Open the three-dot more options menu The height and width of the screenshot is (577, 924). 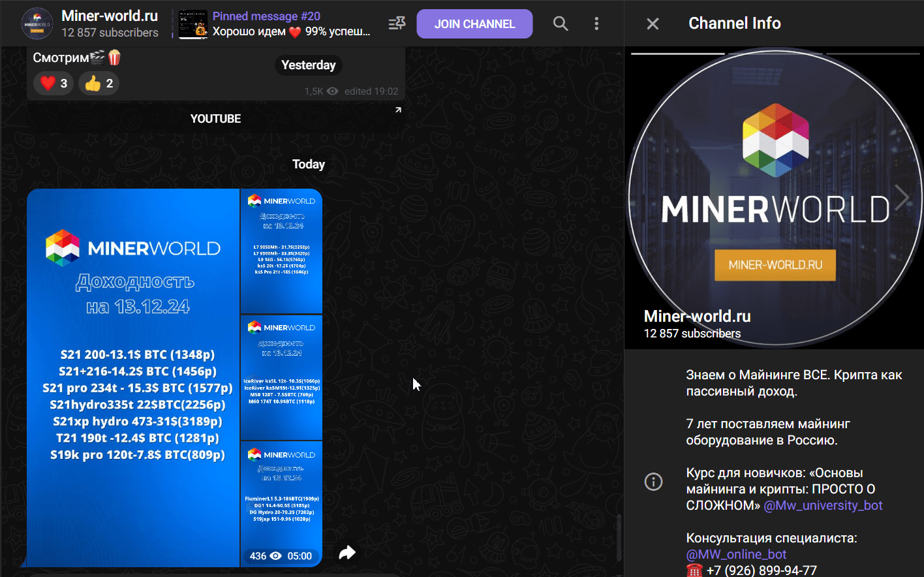tap(596, 24)
